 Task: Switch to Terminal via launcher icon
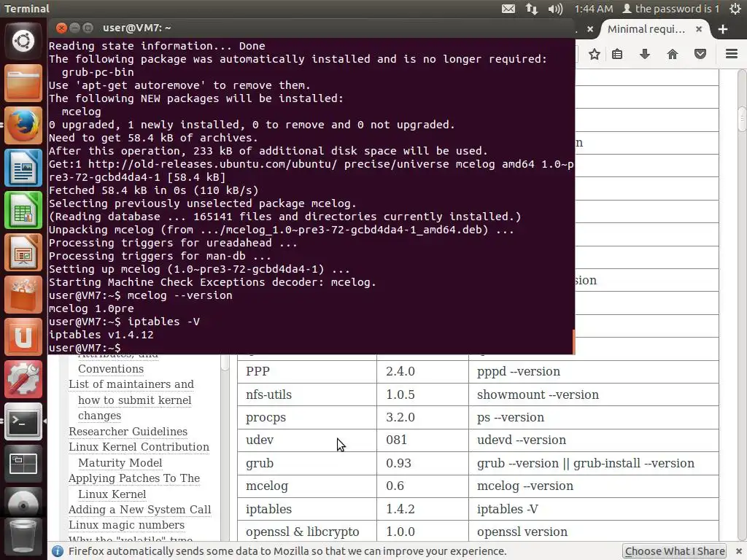pos(23,421)
